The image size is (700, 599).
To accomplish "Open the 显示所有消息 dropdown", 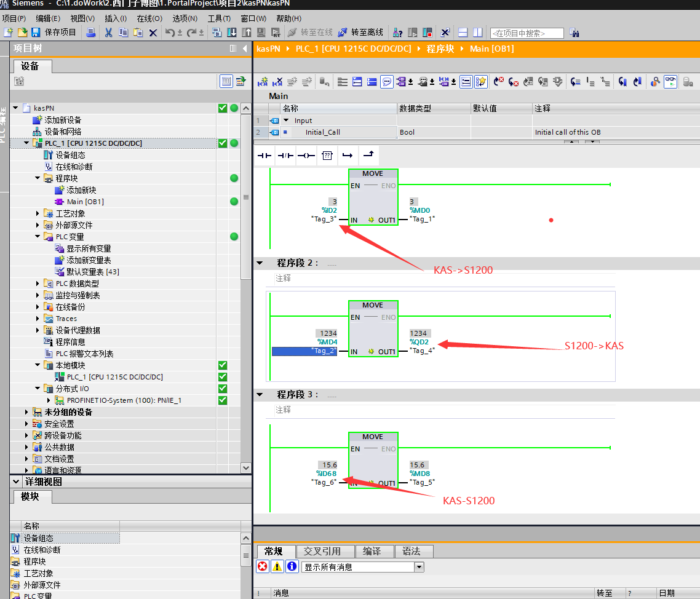I will [420, 567].
